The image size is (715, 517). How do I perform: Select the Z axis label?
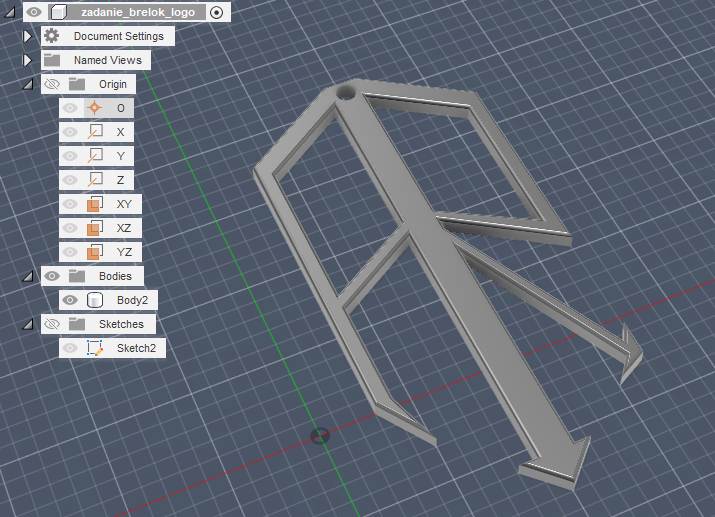120,180
